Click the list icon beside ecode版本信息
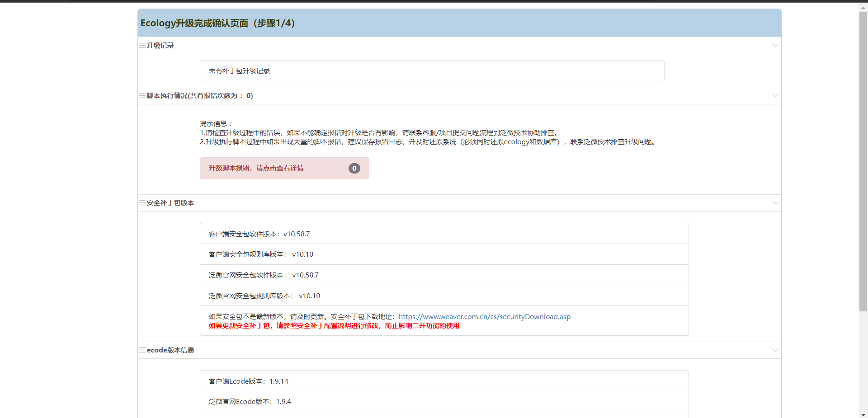Screen dimensions: 868x418 142,350
